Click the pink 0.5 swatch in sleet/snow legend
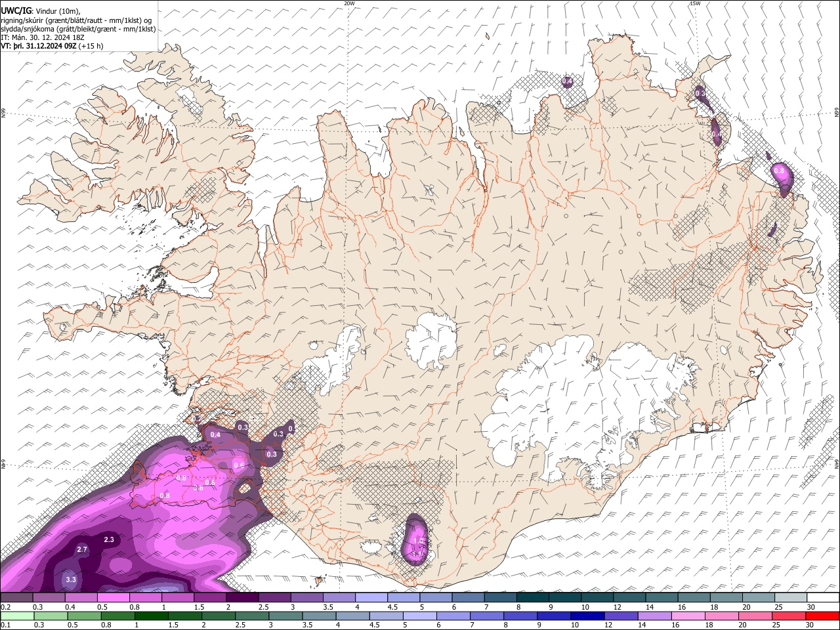Viewport: 840px width, 630px height. [114, 597]
